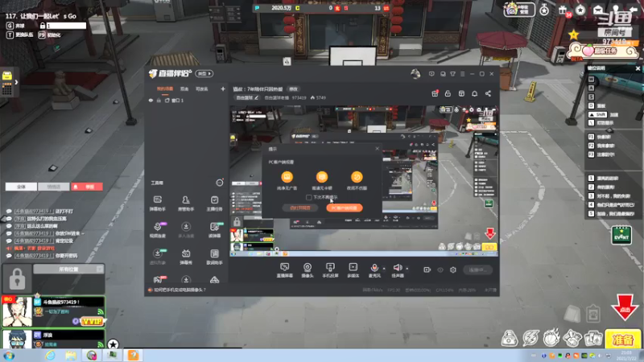
Task: Click the feedback message icon in title bar
Action: [x=431, y=74]
